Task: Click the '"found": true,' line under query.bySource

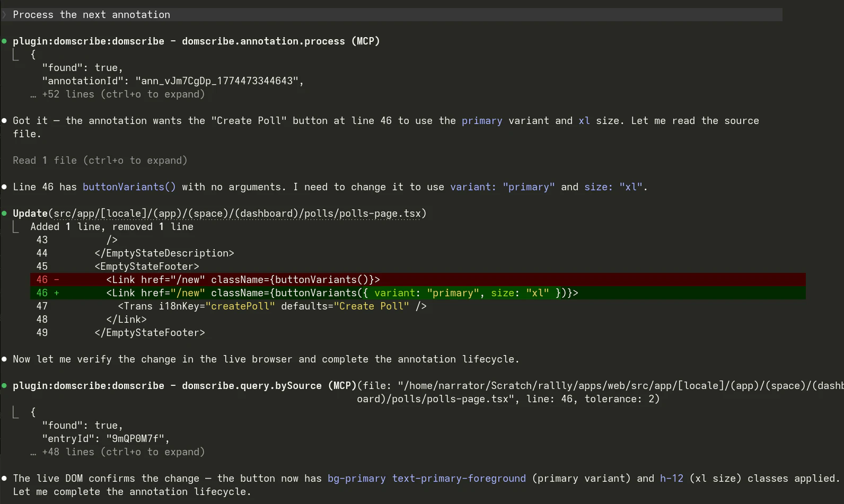Action: [x=83, y=426]
